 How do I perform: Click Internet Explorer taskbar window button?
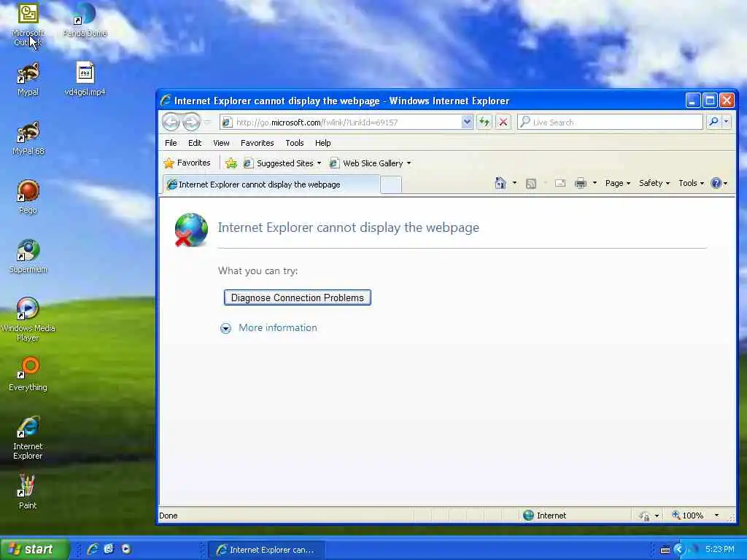[x=266, y=550]
